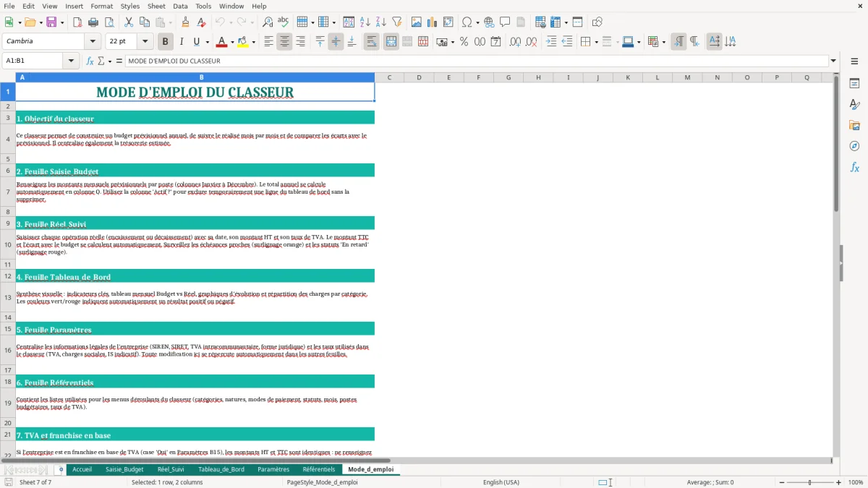Run the Spelling check icon
Viewport: 868px width, 488px height.
(x=284, y=22)
